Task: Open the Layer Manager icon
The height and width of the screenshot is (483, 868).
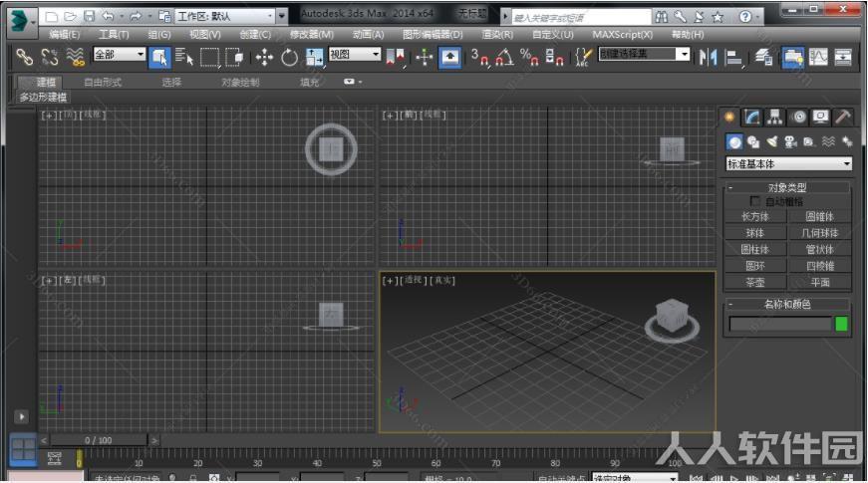Action: [764, 57]
